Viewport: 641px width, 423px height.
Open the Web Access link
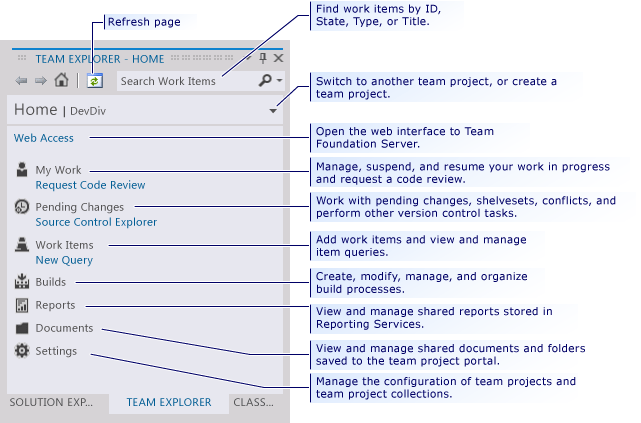pyautogui.click(x=44, y=138)
